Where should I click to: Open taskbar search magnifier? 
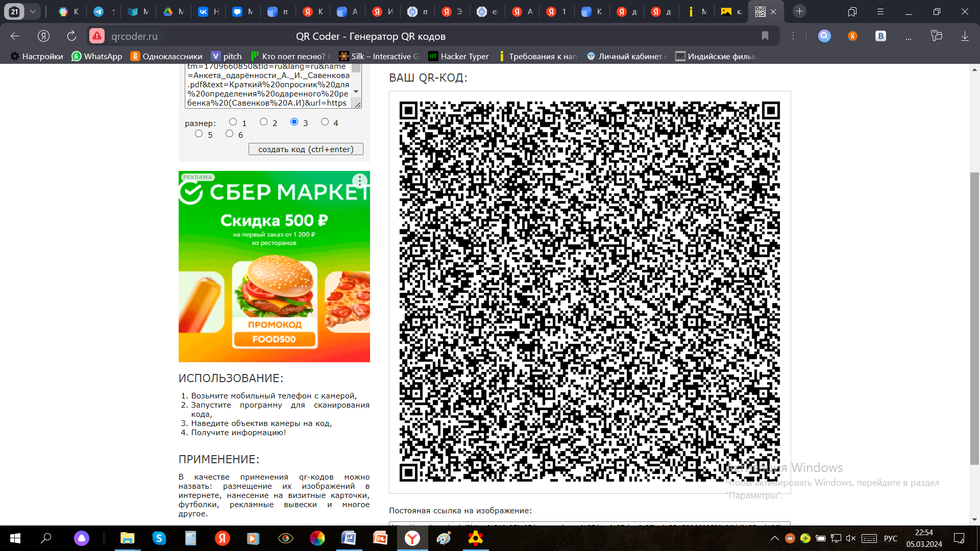point(46,538)
